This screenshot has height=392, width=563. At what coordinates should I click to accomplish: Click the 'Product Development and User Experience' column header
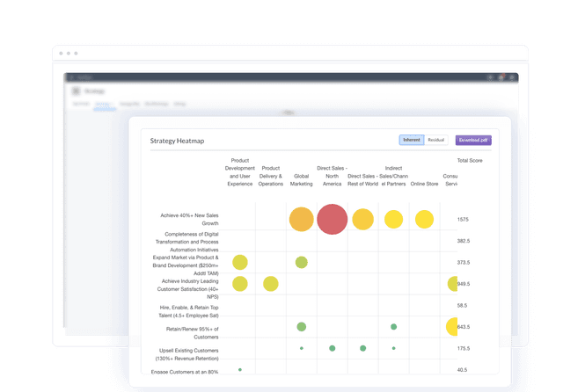pyautogui.click(x=240, y=172)
